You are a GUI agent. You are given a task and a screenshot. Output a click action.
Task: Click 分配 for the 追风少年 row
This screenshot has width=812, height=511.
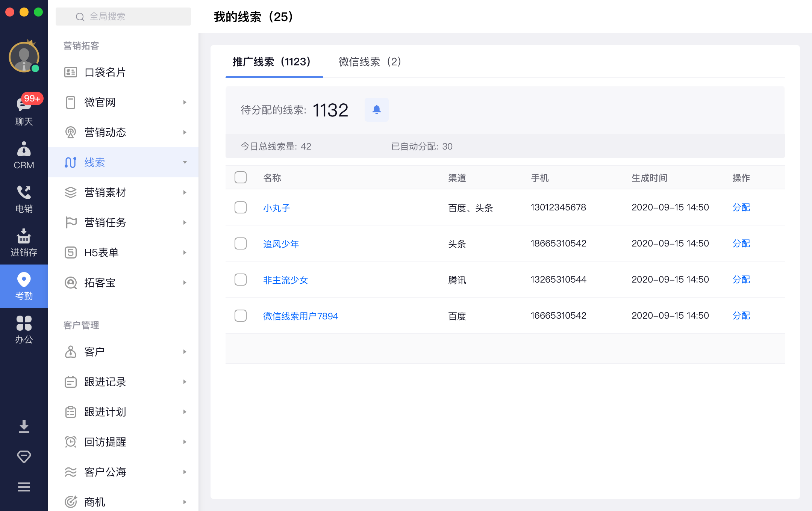point(741,243)
